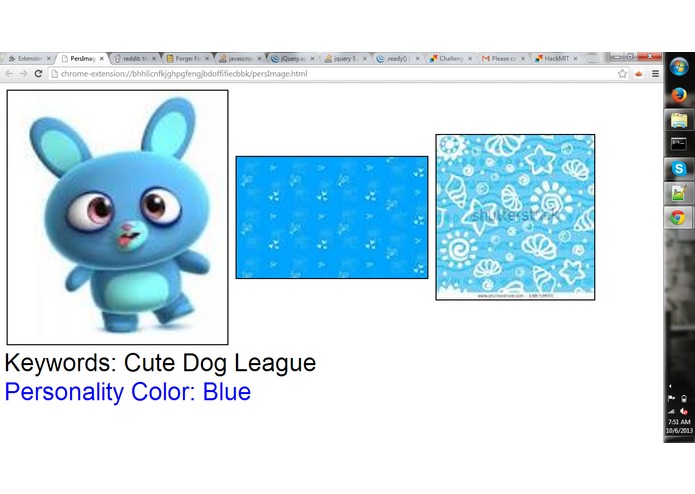Open the extension icon beside the bookmark star

[639, 74]
